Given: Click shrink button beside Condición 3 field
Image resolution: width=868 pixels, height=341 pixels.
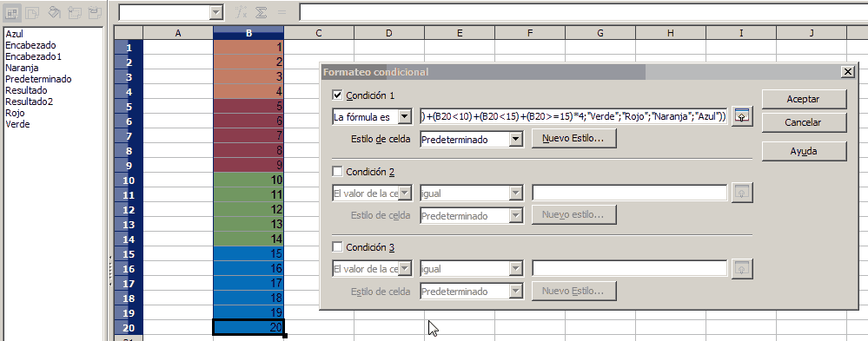Looking at the screenshot, I should click(742, 268).
